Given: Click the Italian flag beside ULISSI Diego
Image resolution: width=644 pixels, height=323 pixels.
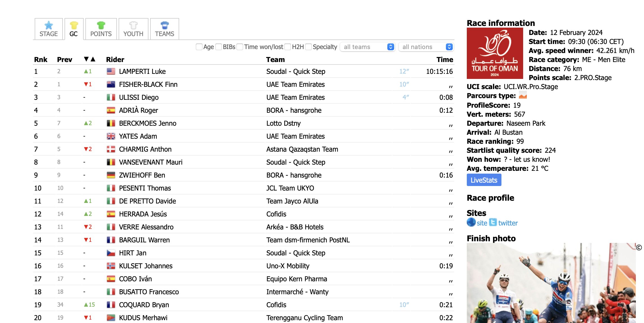Looking at the screenshot, I should pyautogui.click(x=111, y=97).
